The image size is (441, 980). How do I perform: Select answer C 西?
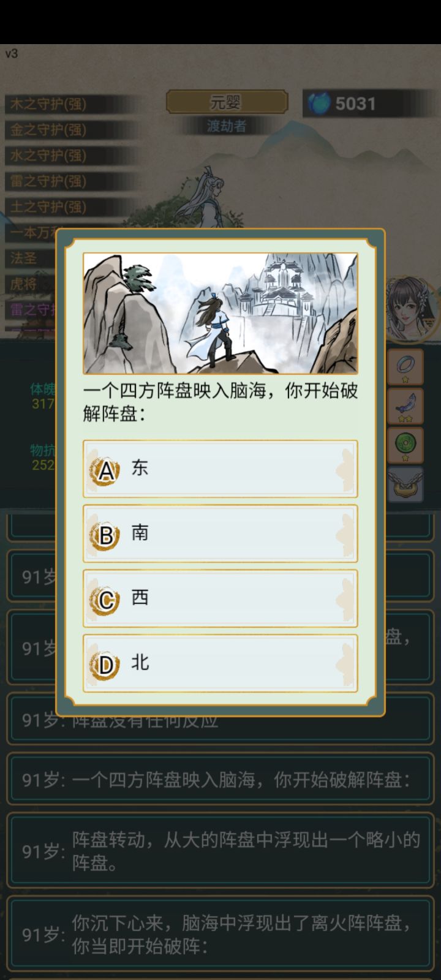(221, 599)
